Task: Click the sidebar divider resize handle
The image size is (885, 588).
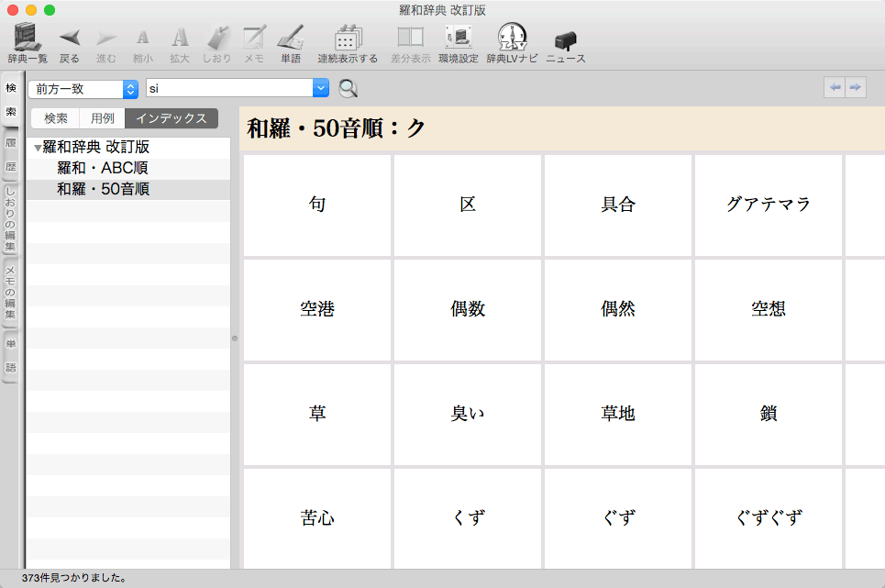Action: 235,338
